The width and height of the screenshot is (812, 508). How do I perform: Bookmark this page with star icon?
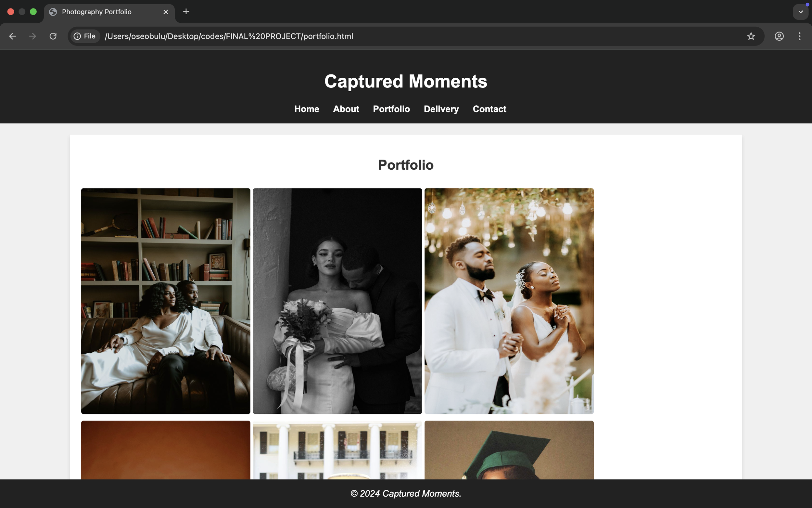[751, 36]
